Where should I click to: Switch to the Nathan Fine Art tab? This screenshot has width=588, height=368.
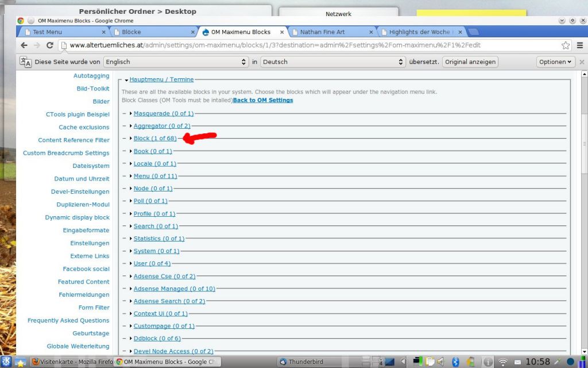(x=323, y=32)
